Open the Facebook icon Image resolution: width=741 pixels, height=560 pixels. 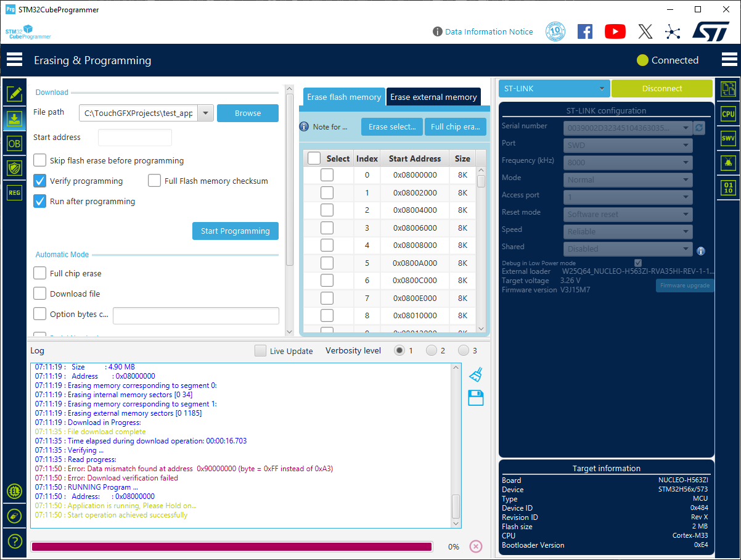[x=585, y=31]
